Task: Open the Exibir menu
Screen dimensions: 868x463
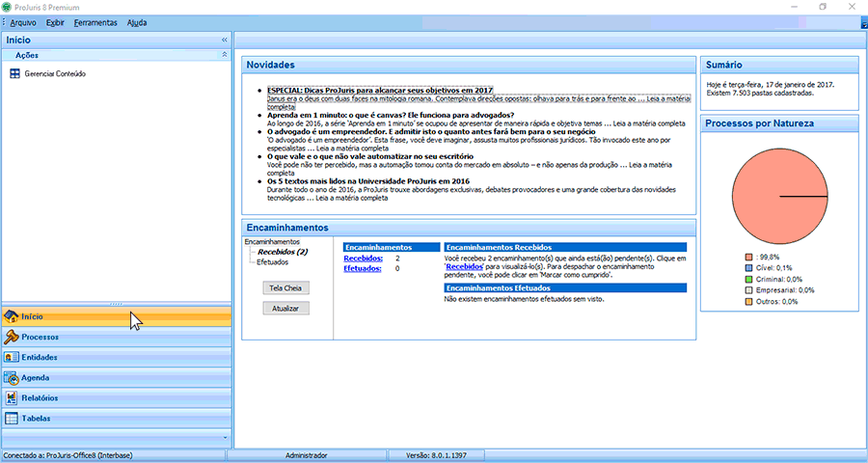Action: 55,23
